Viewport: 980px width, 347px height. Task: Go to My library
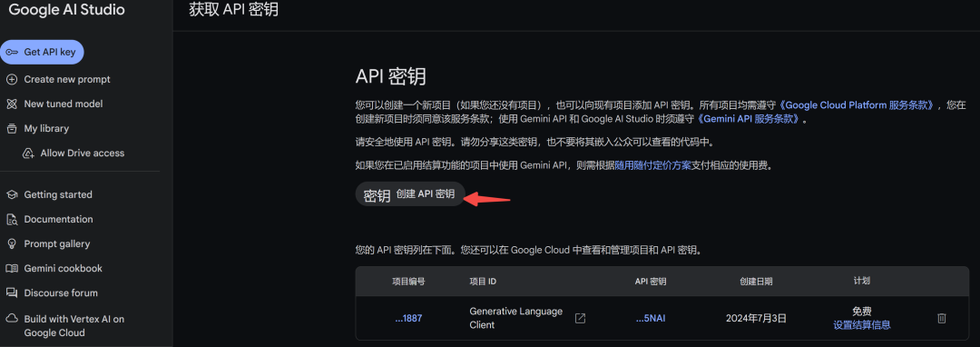[x=46, y=128]
